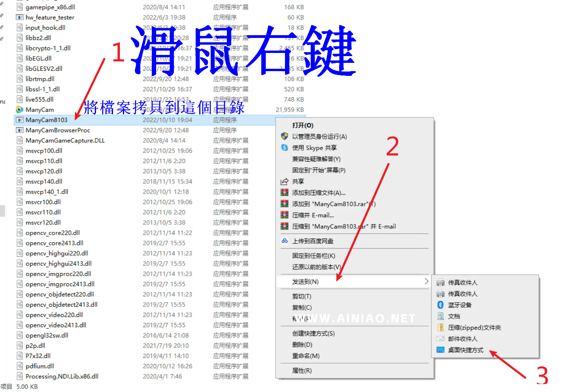Select 重命名(M) menu entry
Image resolution: width=585 pixels, height=392 pixels.
pyautogui.click(x=306, y=356)
